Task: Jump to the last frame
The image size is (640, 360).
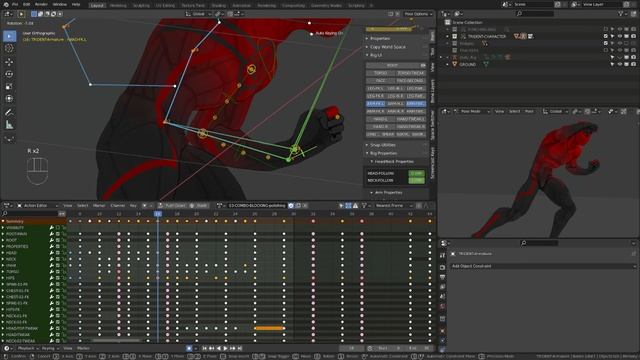Action: click(240, 348)
